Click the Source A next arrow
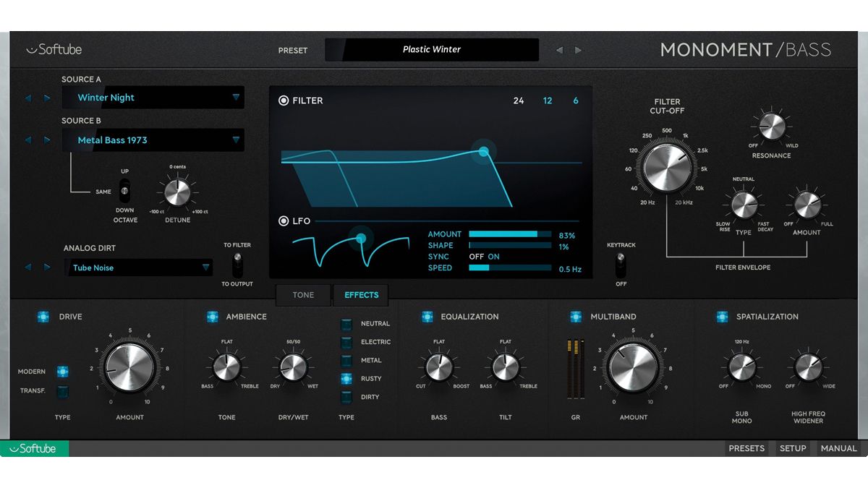 click(47, 98)
